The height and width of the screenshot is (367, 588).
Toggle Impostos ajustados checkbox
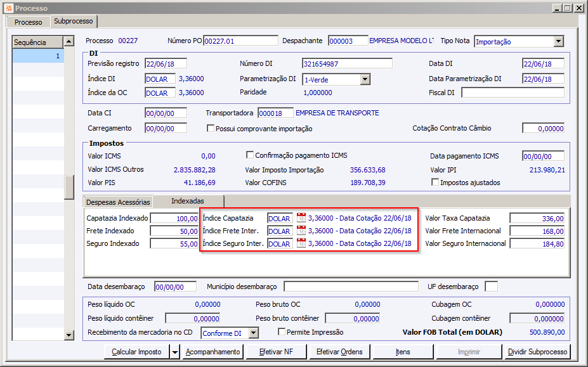click(x=435, y=183)
